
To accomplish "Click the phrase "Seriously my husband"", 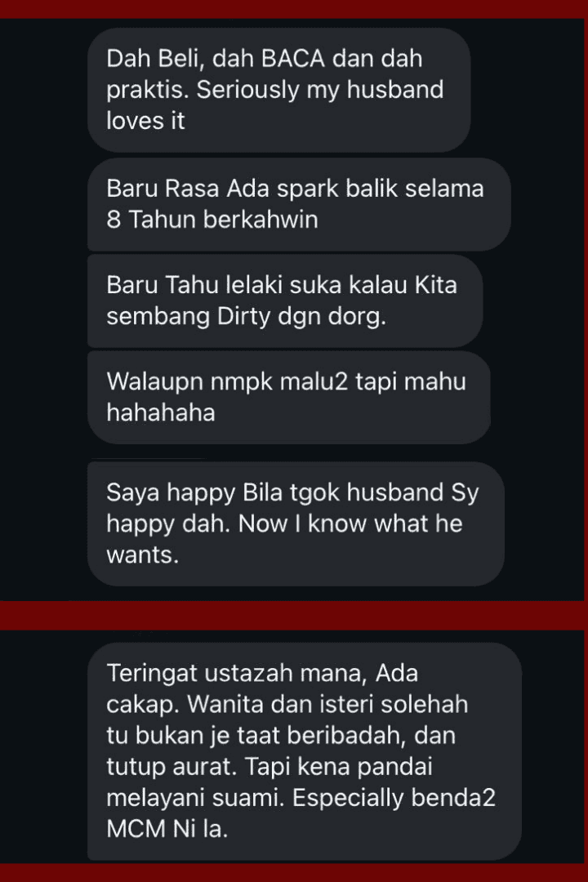I will click(x=319, y=90).
